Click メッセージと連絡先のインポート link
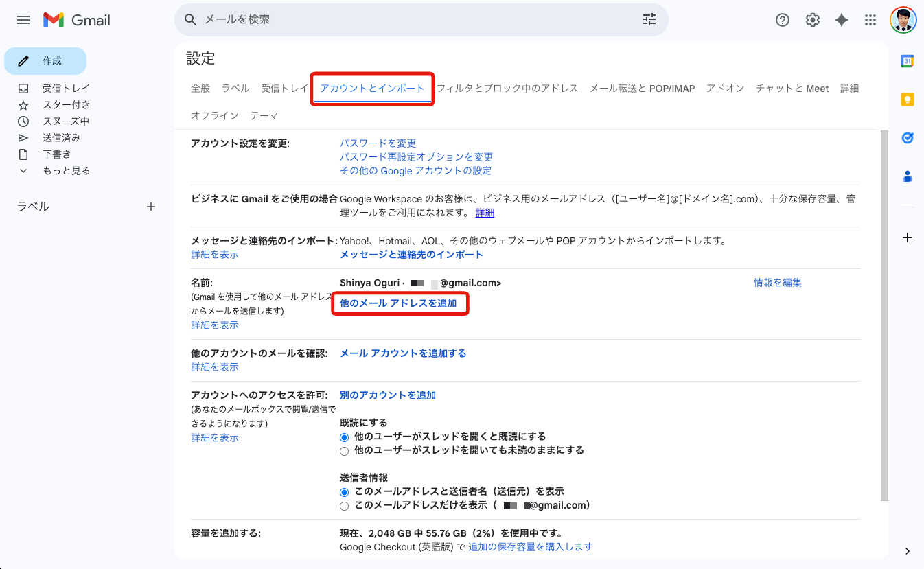This screenshot has width=924, height=569. (412, 255)
